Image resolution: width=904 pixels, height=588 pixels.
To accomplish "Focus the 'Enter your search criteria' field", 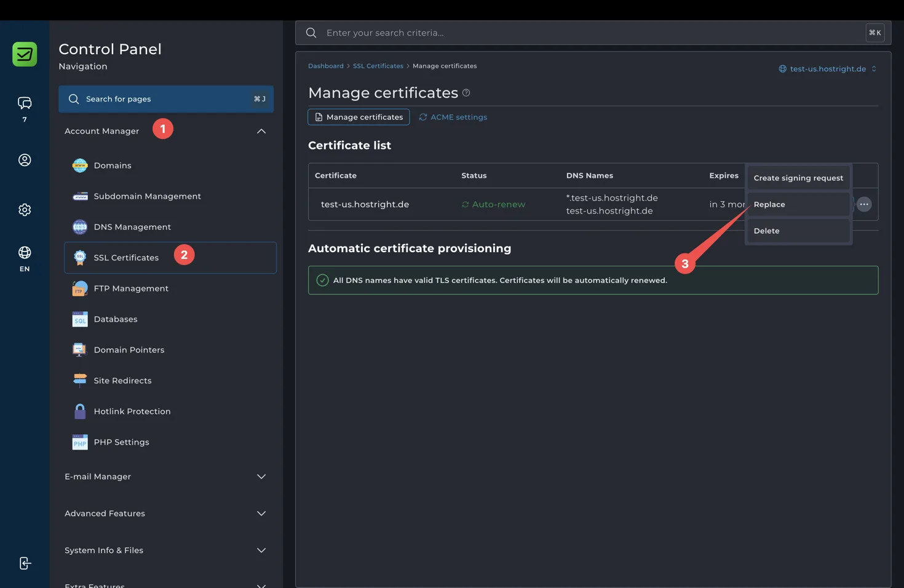I will [x=593, y=33].
